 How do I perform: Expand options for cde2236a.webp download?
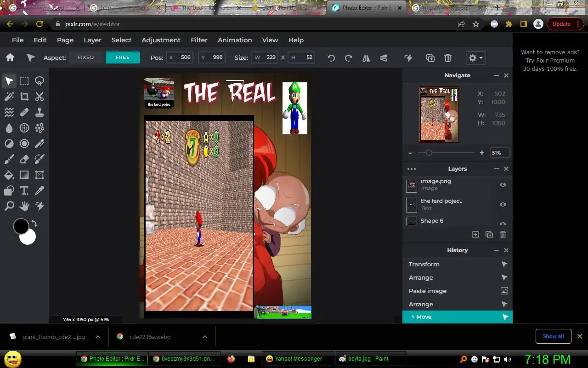(204, 337)
